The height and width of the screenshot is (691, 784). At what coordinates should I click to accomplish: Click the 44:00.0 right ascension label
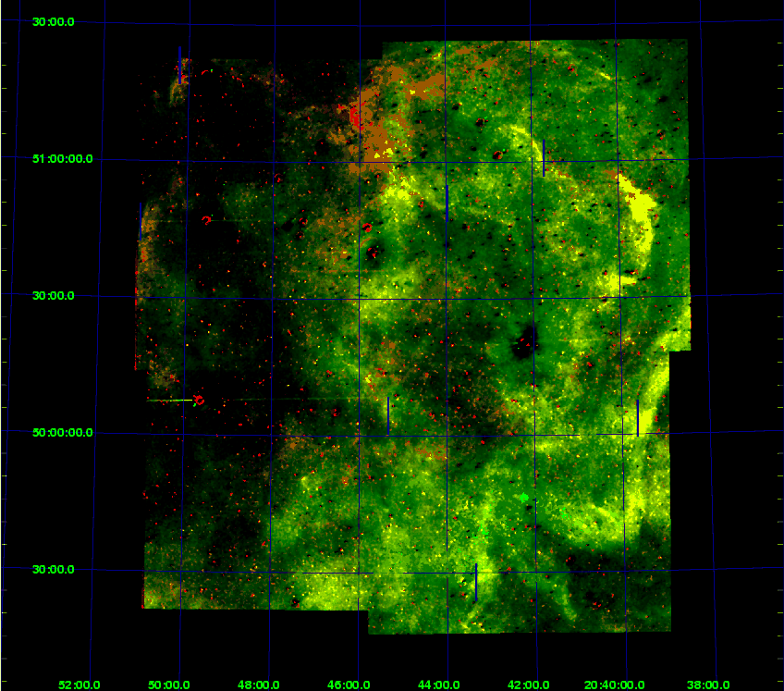click(438, 685)
